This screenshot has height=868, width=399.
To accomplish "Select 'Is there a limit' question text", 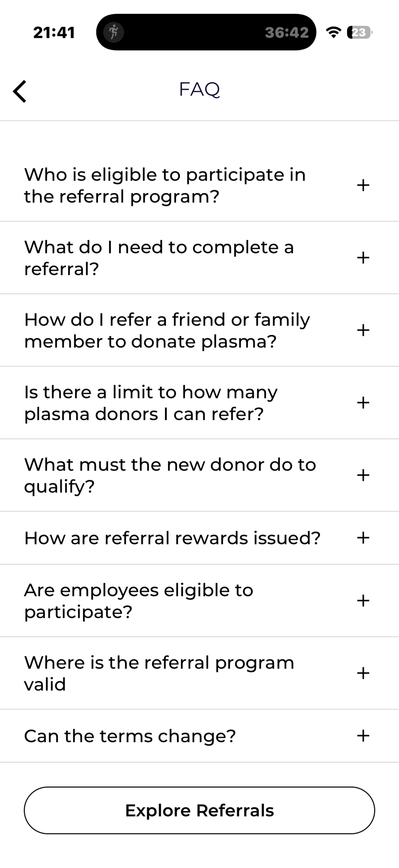I will (x=151, y=403).
